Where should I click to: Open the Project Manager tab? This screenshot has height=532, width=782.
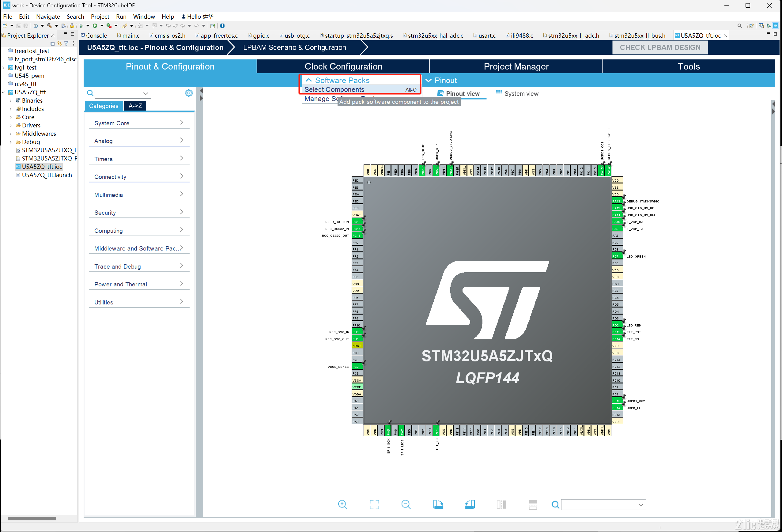pos(516,66)
